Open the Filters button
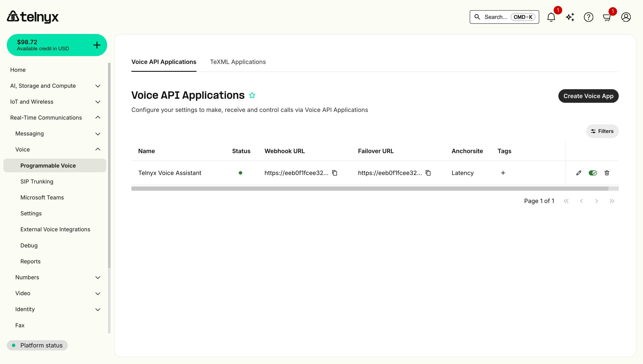 pos(602,131)
